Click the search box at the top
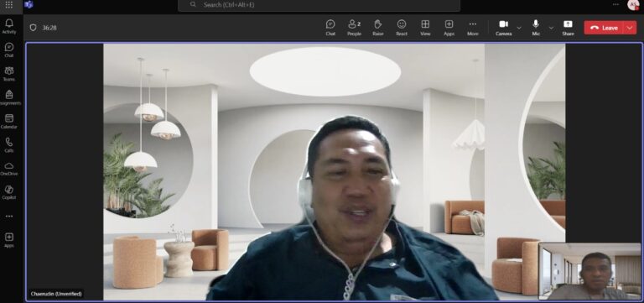Viewport: 644px width, 303px height. pos(319,5)
